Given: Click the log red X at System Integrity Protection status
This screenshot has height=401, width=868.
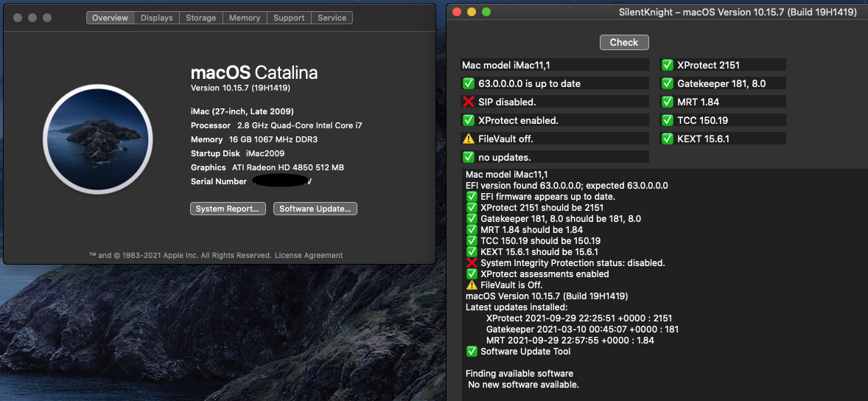Looking at the screenshot, I should pos(472,263).
